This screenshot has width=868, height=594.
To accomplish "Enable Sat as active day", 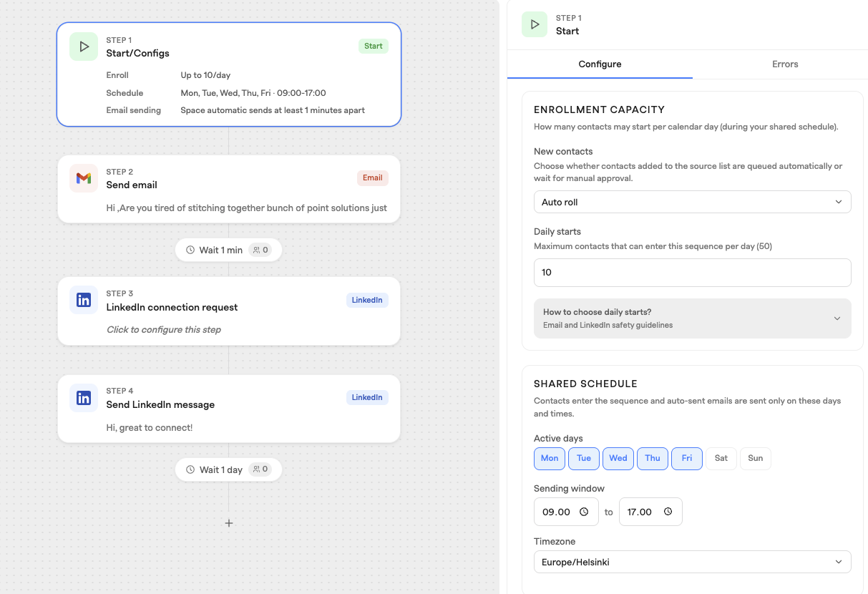I will click(x=721, y=458).
